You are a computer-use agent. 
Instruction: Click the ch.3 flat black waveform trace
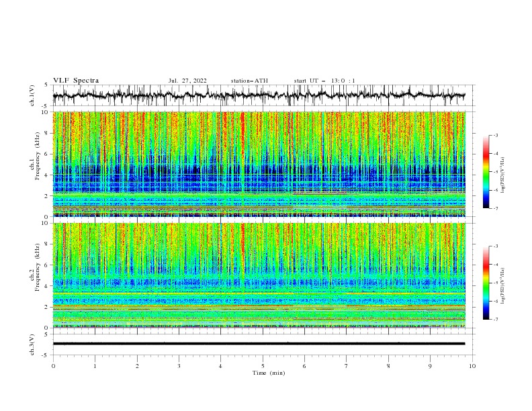259,344
